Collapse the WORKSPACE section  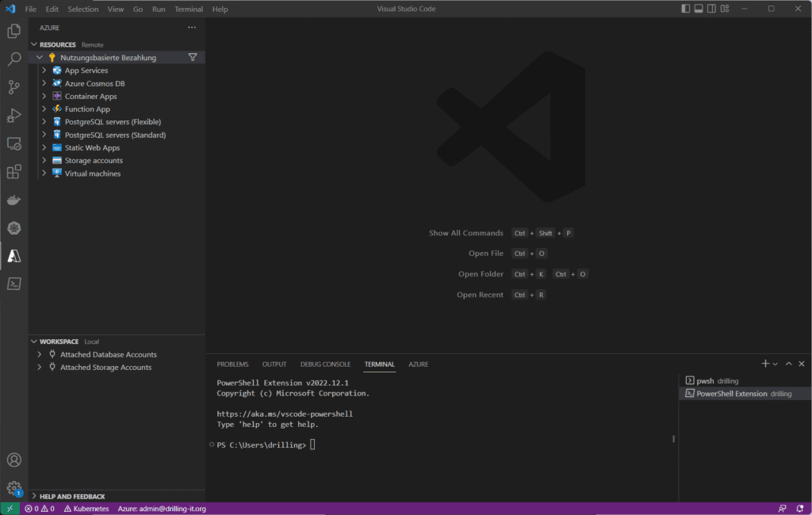coord(34,341)
